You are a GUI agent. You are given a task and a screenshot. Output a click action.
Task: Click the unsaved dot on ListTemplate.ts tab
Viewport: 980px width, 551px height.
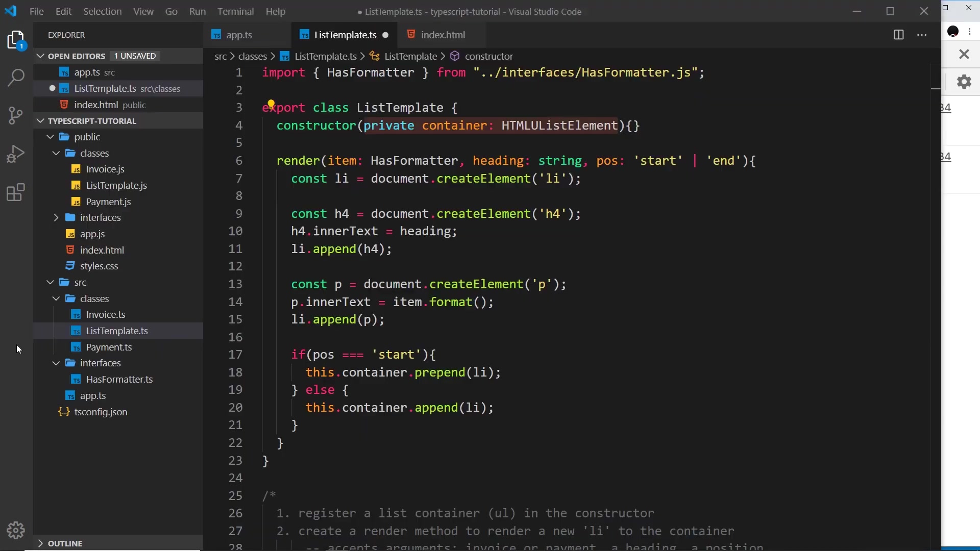coord(385,35)
